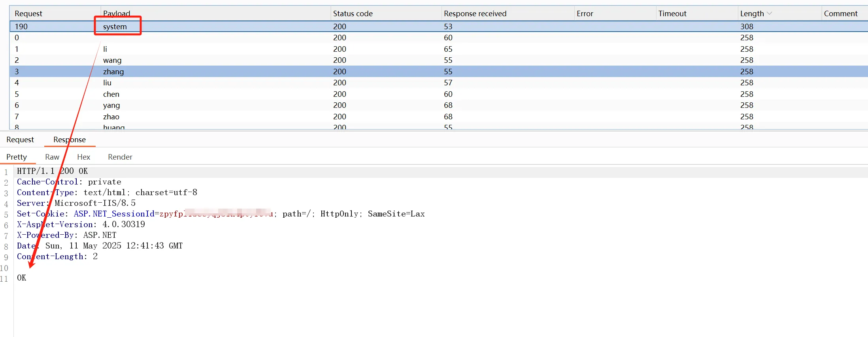The height and width of the screenshot is (337, 868).
Task: Click the X-AspNet-Version header line
Action: point(81,224)
